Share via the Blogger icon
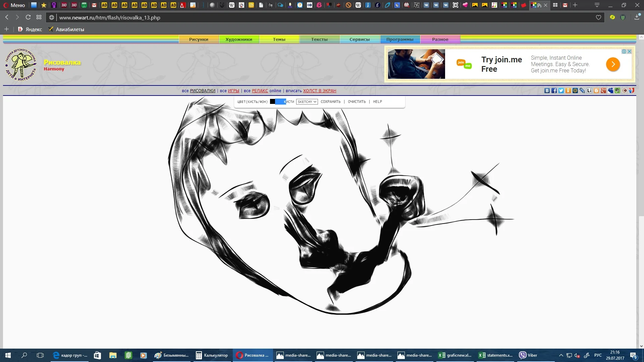The height and width of the screenshot is (362, 644). pyautogui.click(x=596, y=90)
